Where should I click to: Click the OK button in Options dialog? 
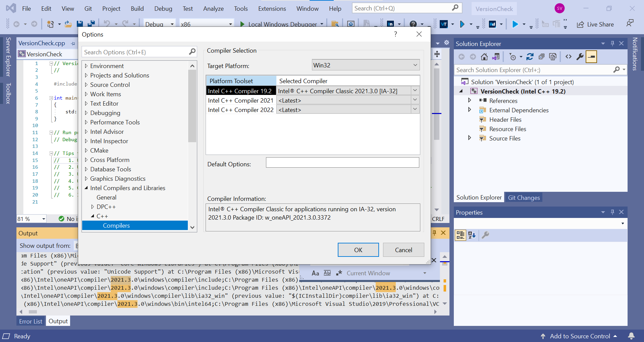point(358,250)
